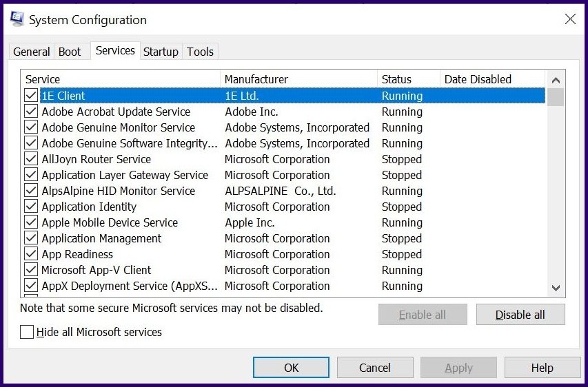
Task: Click Stopped status of App Readiness
Action: pyautogui.click(x=402, y=253)
